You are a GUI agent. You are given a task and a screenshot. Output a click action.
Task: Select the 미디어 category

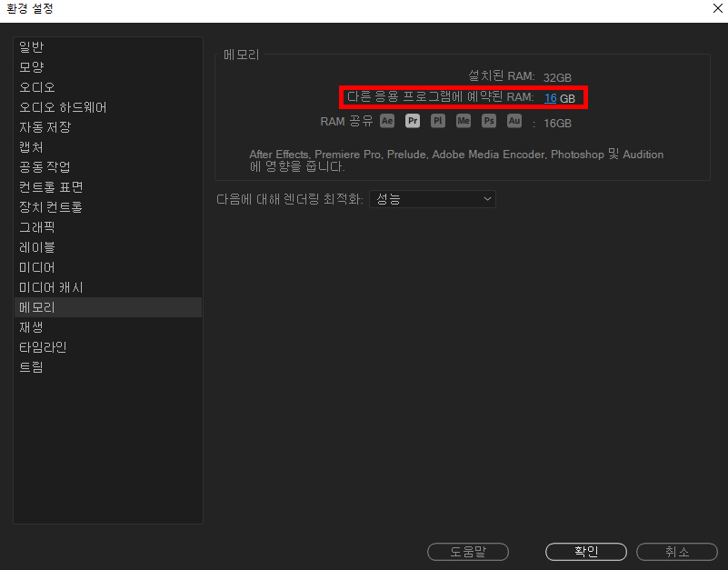[108, 267]
